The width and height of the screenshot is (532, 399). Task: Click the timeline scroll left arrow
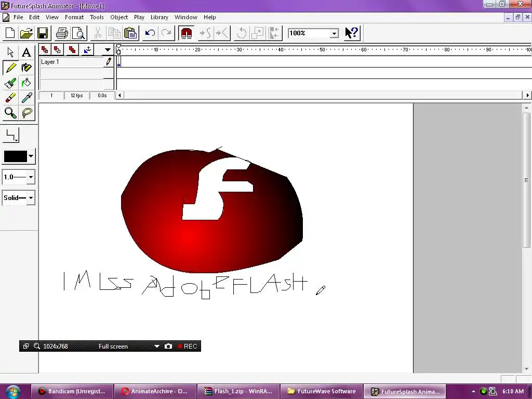point(119,96)
